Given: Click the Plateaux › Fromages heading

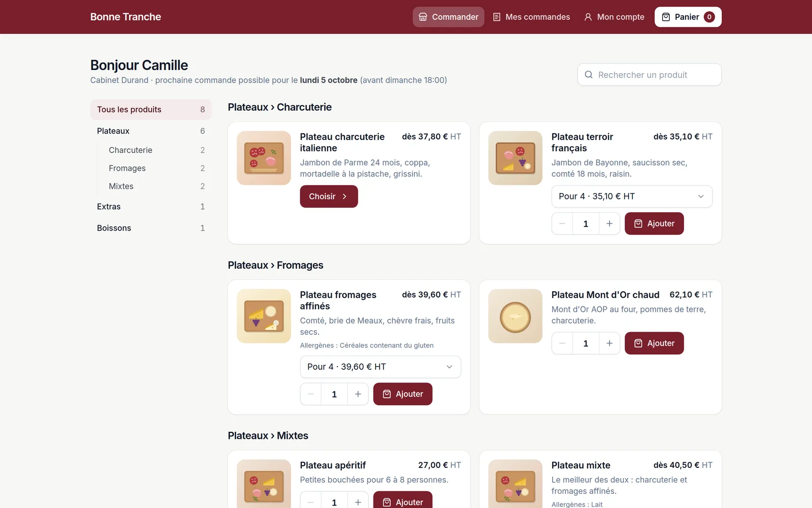Looking at the screenshot, I should point(276,265).
